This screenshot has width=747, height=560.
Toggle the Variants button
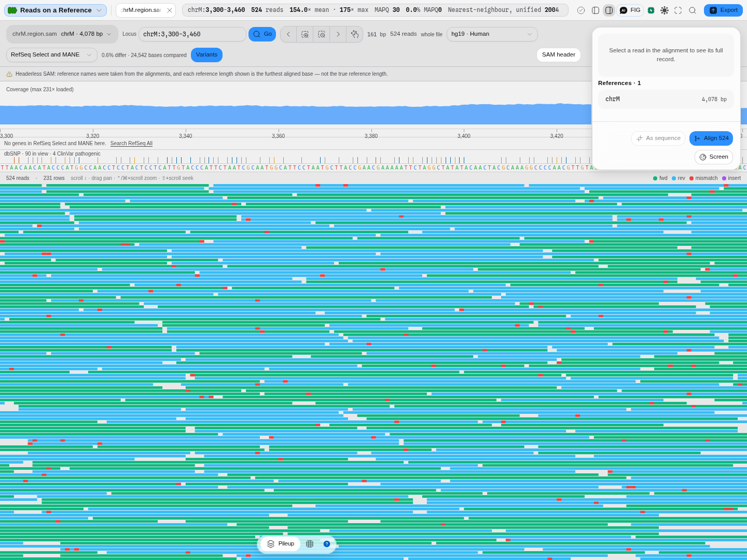206,55
